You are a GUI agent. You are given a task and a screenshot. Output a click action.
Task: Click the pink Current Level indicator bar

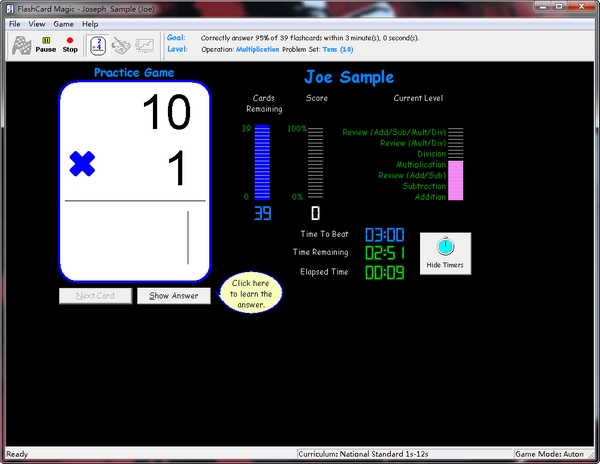[456, 180]
